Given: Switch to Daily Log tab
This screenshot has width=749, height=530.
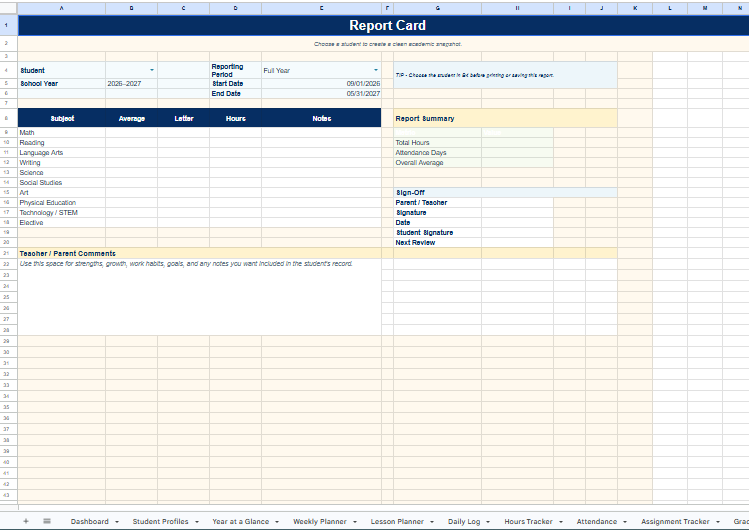Looking at the screenshot, I should click(x=464, y=521).
